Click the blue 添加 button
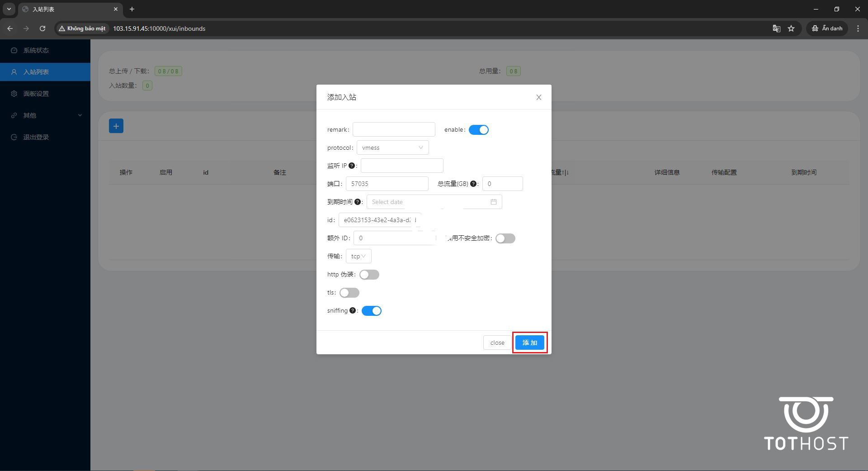 [529, 343]
